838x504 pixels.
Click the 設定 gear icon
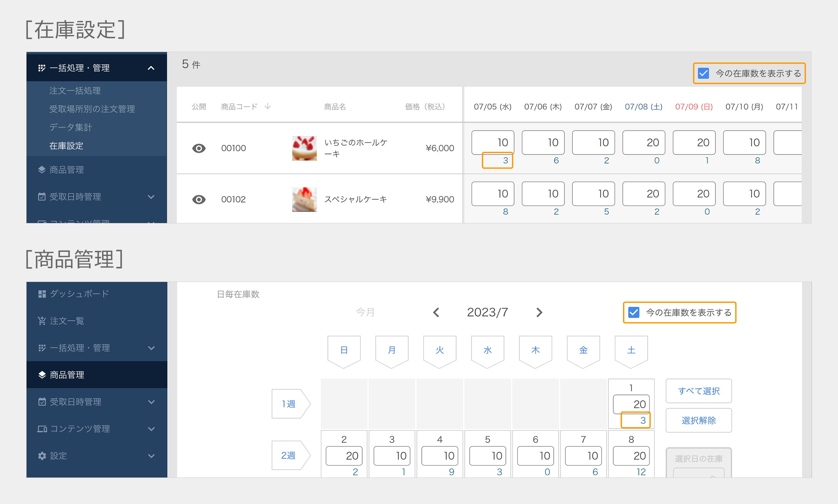point(42,456)
